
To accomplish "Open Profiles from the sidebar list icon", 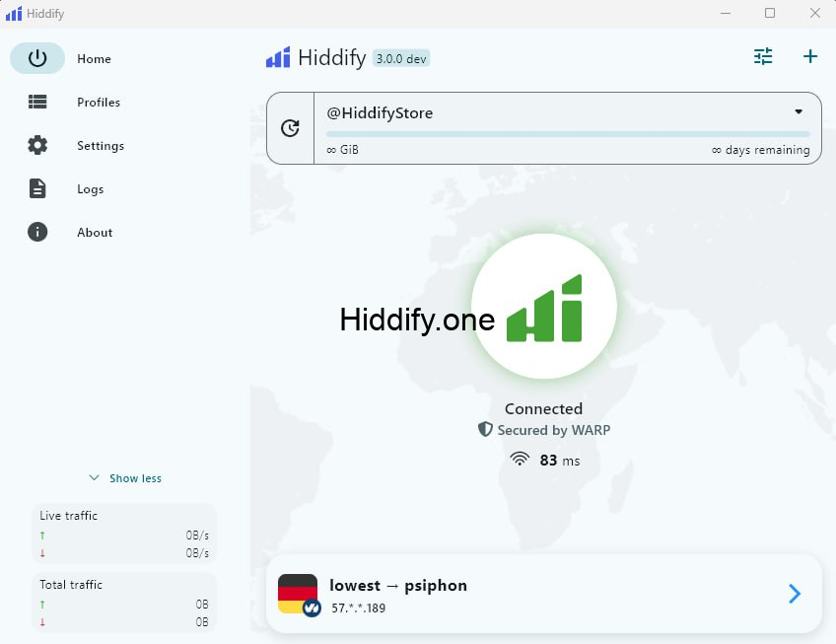I will pyautogui.click(x=36, y=102).
